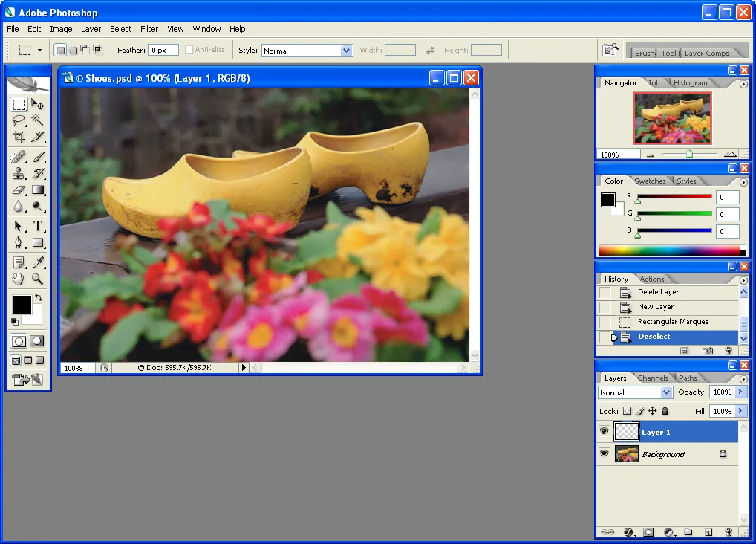Open the layer blend mode dropdown
Image resolution: width=756 pixels, height=544 pixels.
665,392
